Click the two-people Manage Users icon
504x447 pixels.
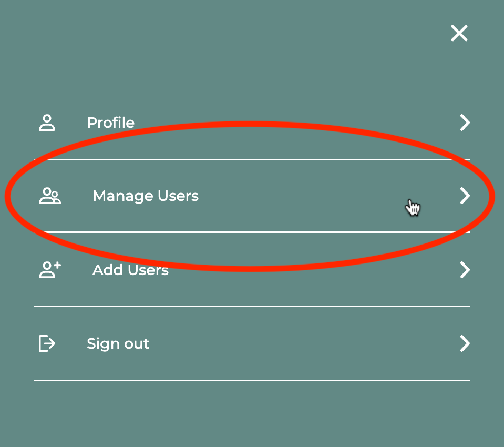click(x=50, y=196)
